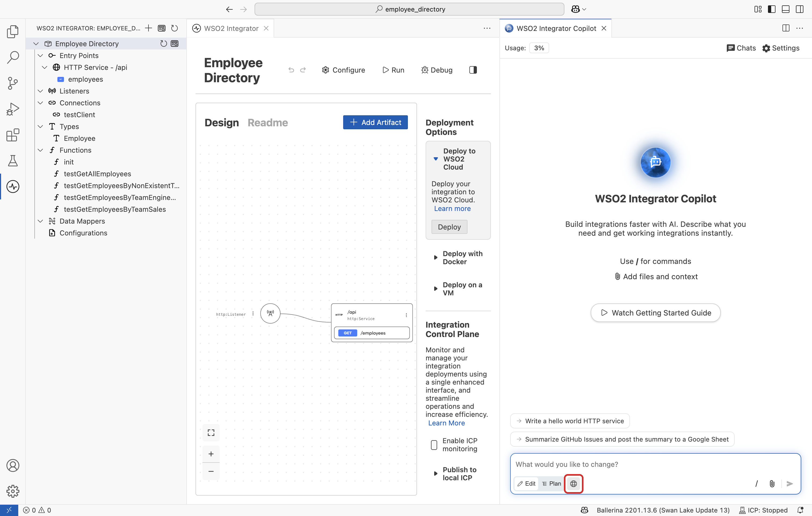Image resolution: width=812 pixels, height=516 pixels.
Task: Open the Watch Getting Started Guide button
Action: [655, 313]
